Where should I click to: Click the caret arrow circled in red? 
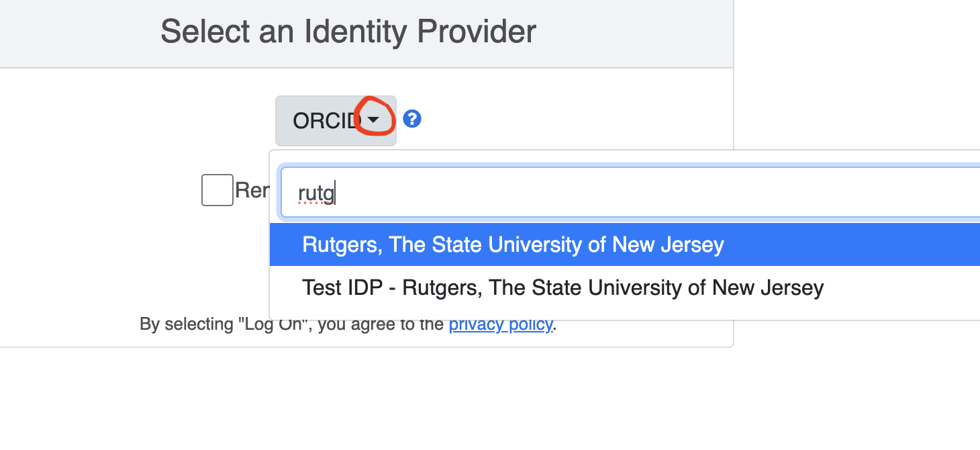[x=374, y=120]
